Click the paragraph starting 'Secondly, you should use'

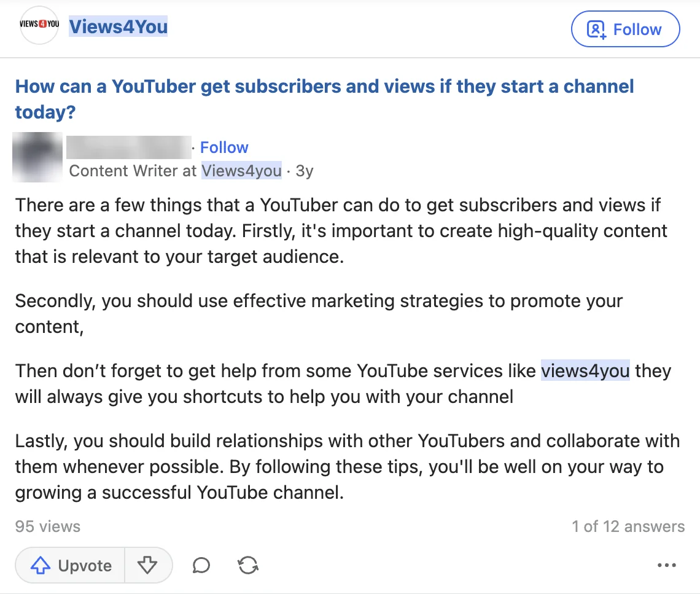[x=319, y=313]
